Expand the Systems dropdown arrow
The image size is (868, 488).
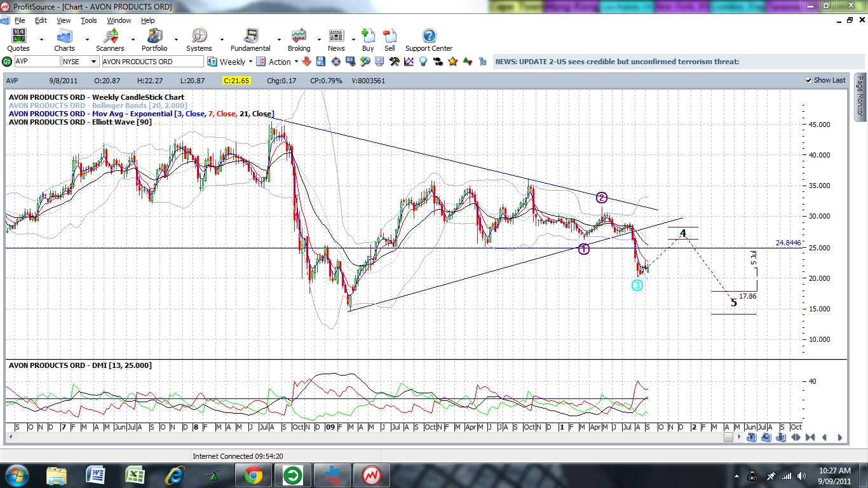(222, 39)
